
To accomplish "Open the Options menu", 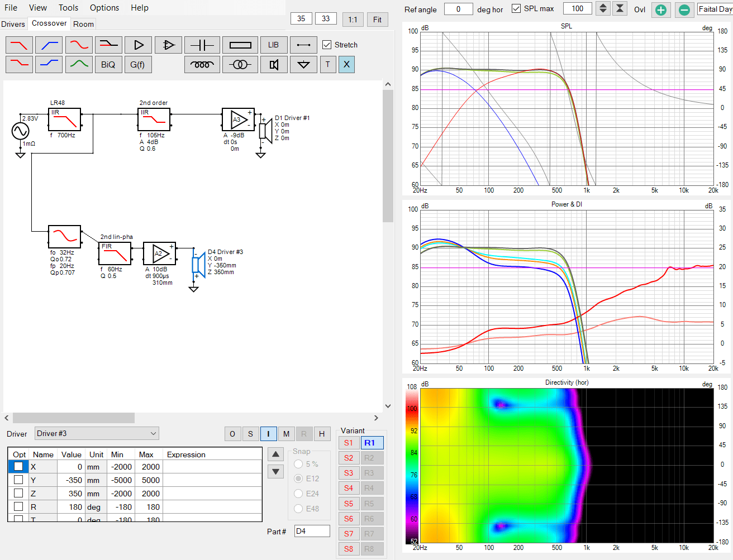I will (104, 8).
